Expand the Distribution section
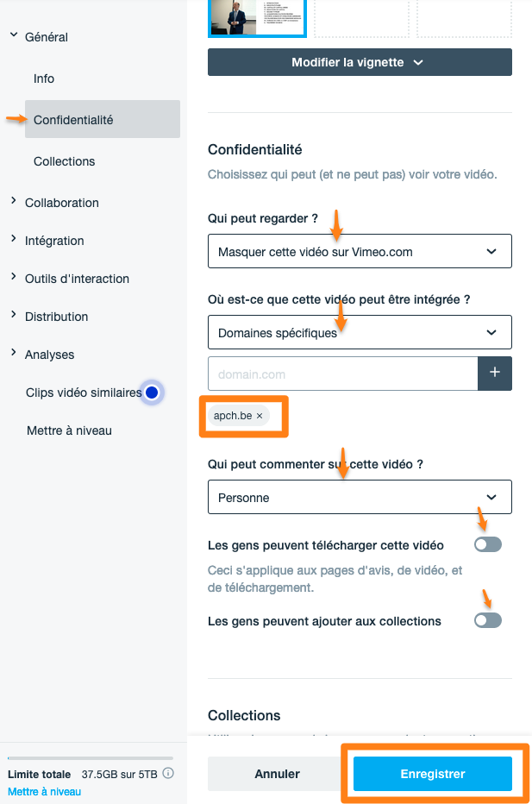 tap(14, 315)
